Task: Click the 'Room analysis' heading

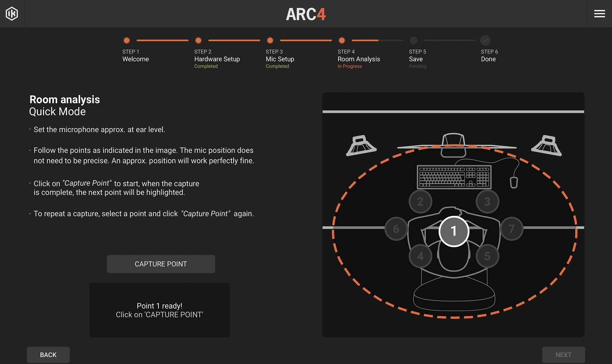Action: [64, 99]
